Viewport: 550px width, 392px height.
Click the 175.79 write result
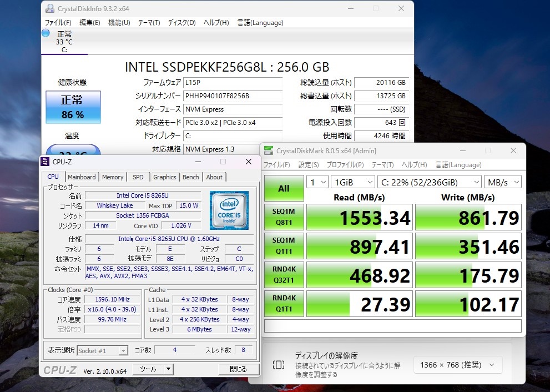(468, 274)
